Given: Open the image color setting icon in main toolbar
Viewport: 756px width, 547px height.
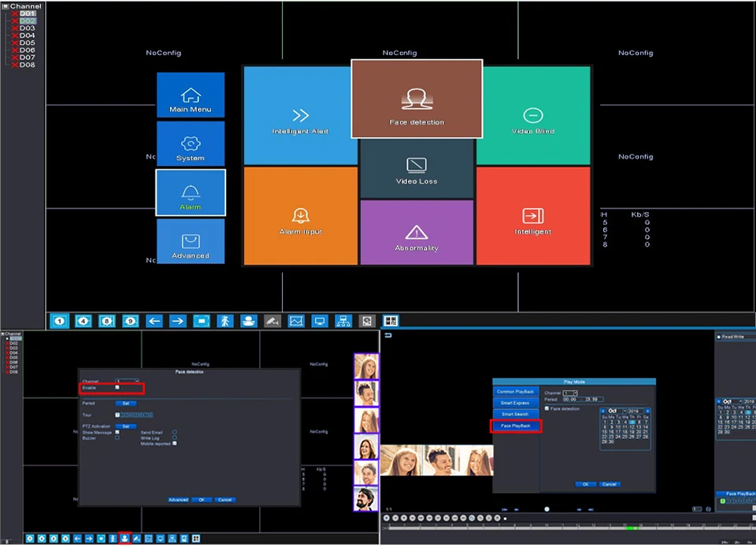Looking at the screenshot, I should [296, 321].
